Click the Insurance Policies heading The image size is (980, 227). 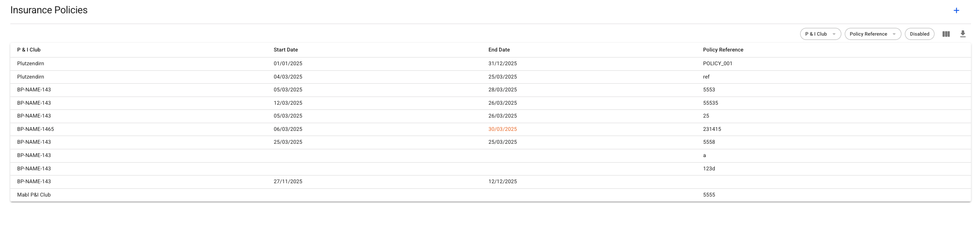click(x=49, y=10)
